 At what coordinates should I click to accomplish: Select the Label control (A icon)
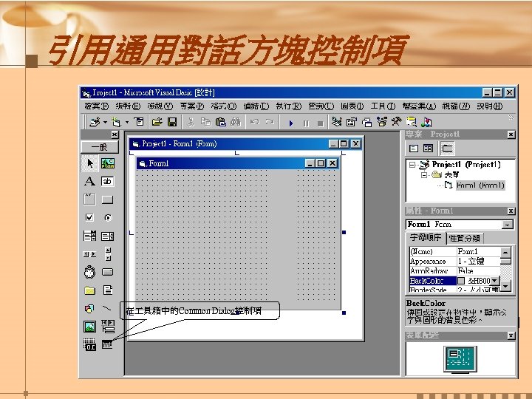(90, 182)
